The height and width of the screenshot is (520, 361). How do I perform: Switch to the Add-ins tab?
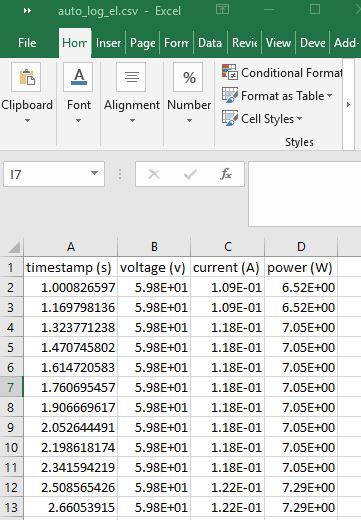point(346,43)
